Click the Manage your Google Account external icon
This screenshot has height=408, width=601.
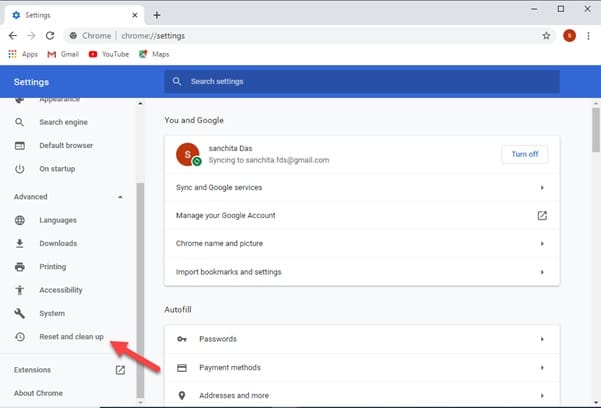(x=542, y=216)
